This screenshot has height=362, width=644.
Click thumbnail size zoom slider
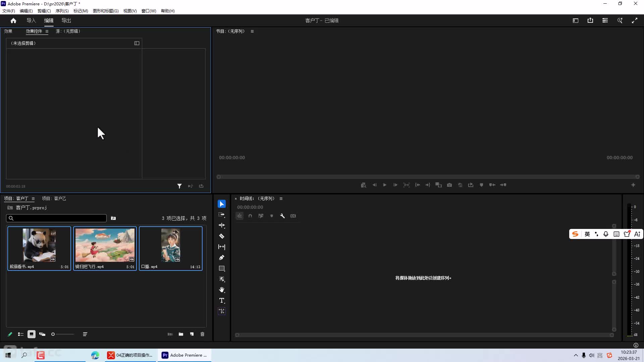click(x=62, y=334)
